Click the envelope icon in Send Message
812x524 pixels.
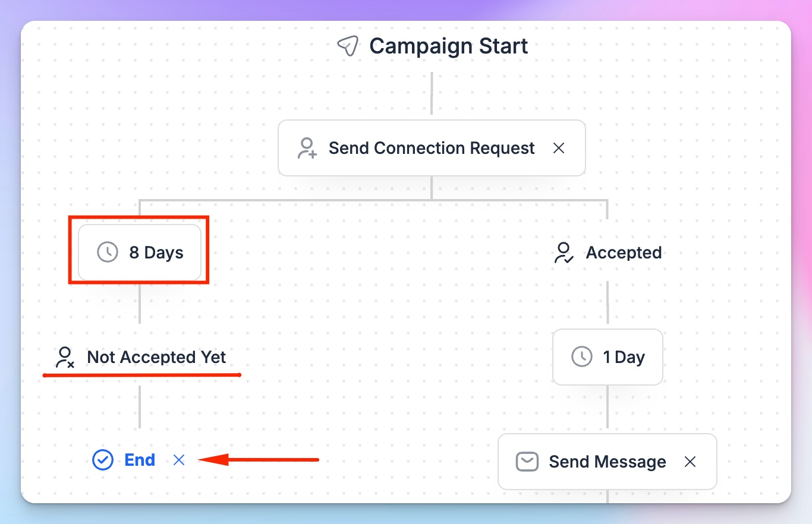pos(527,462)
